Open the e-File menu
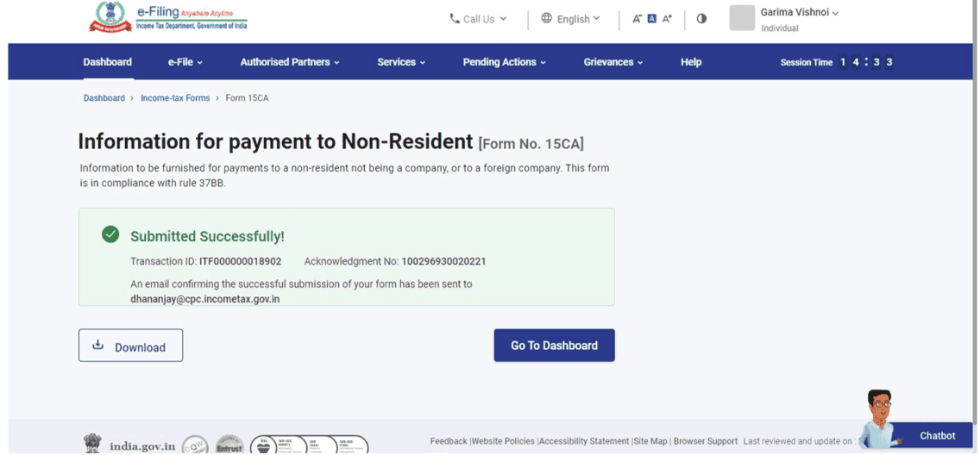980x455 pixels. [x=185, y=62]
